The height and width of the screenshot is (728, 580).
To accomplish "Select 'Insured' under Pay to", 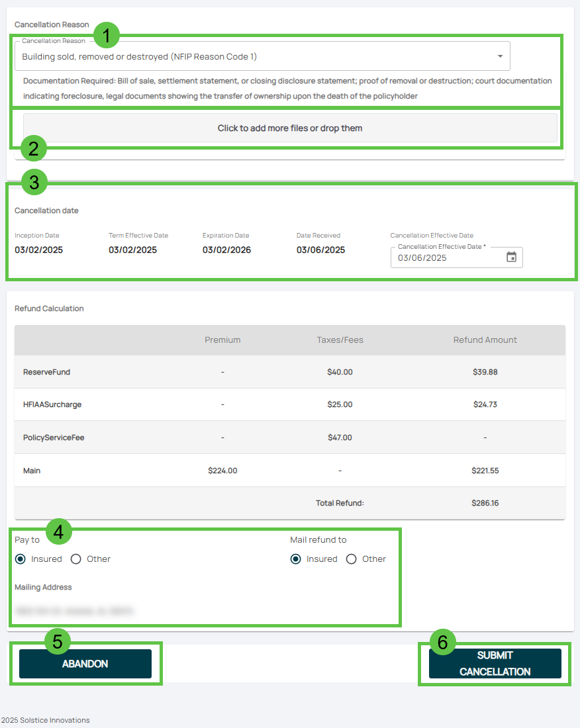I will click(x=21, y=559).
